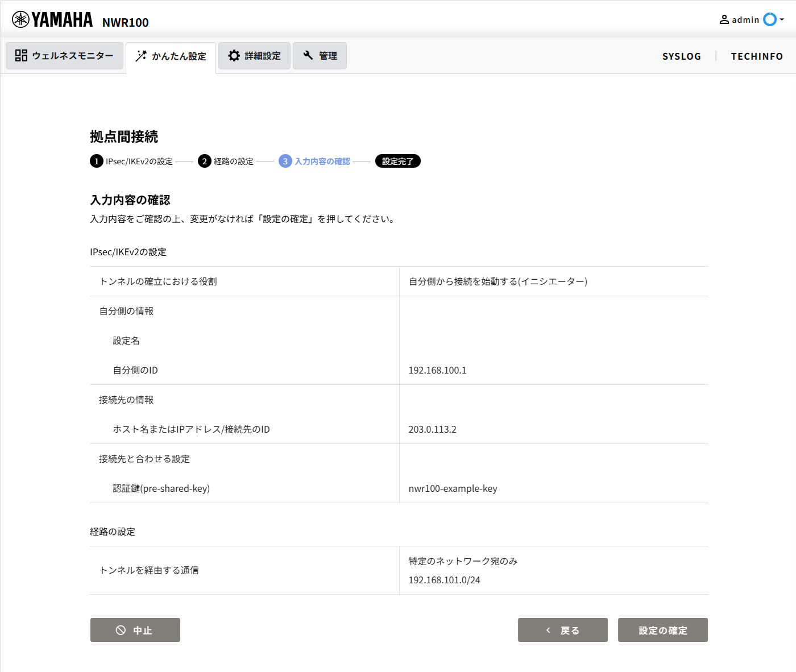Click the 203.0.113.2 value
This screenshot has width=796, height=672.
point(433,429)
